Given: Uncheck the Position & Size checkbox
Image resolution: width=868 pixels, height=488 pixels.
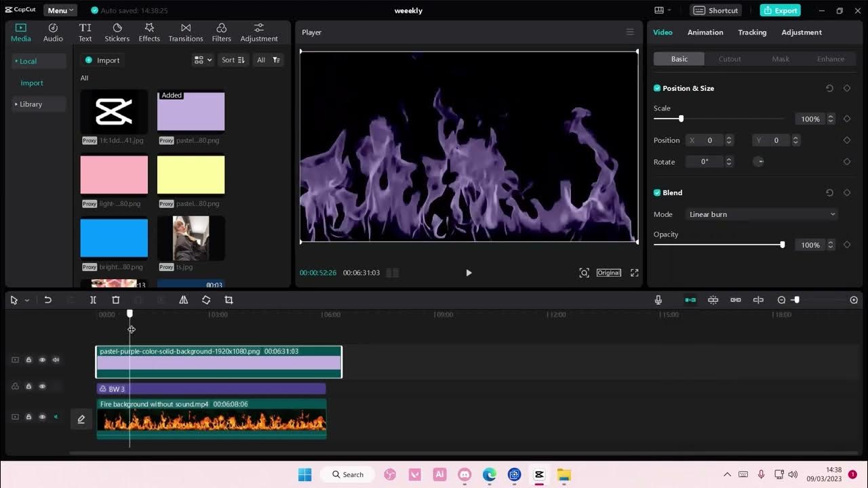Looking at the screenshot, I should (x=657, y=88).
